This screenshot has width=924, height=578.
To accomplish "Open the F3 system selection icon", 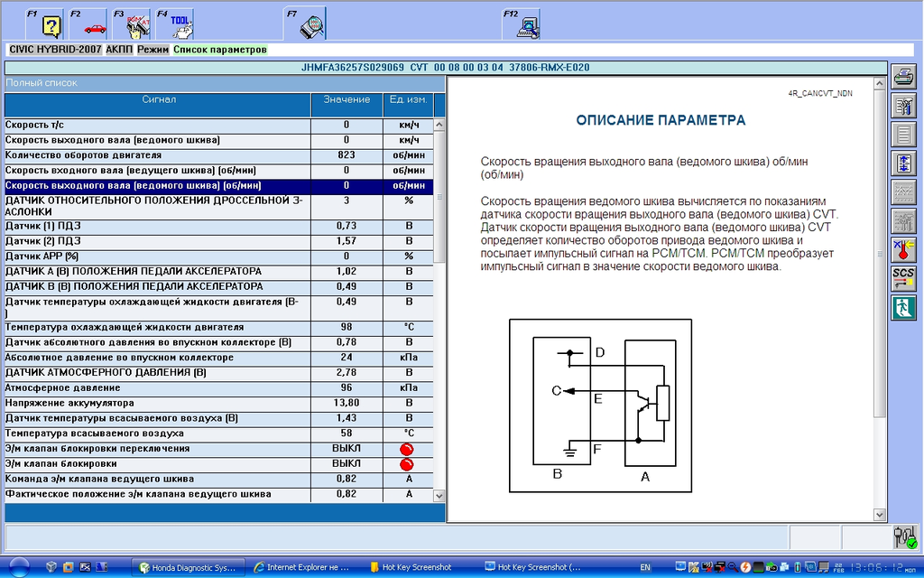I will 132,24.
